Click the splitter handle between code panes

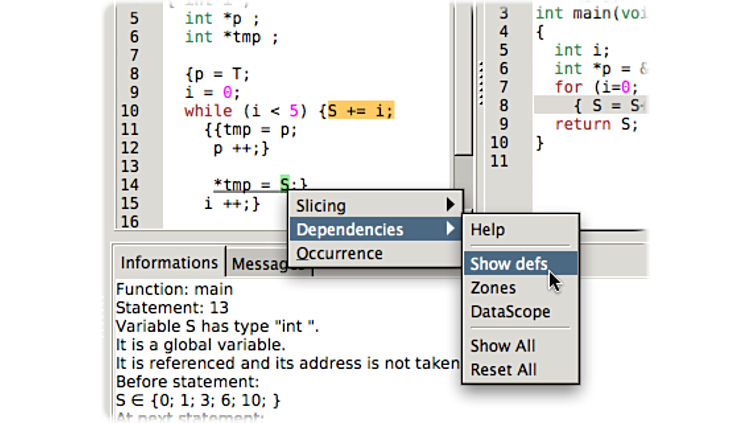coord(480,80)
